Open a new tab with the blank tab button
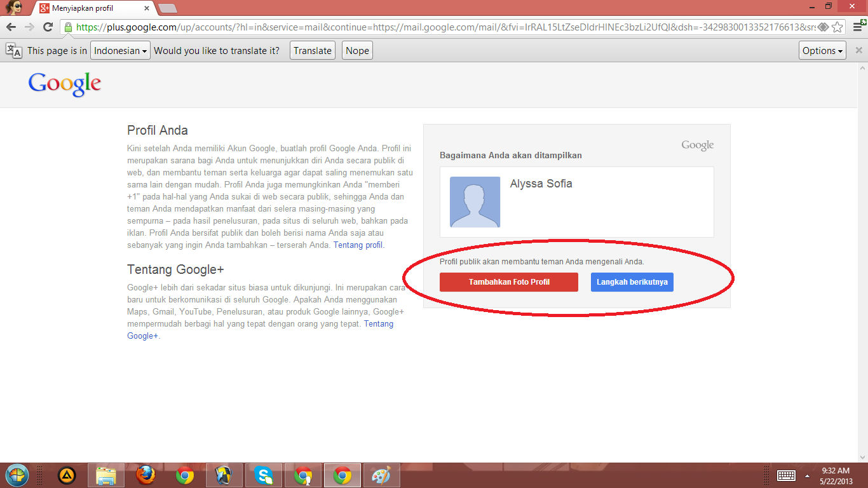The height and width of the screenshot is (488, 868). (x=168, y=8)
